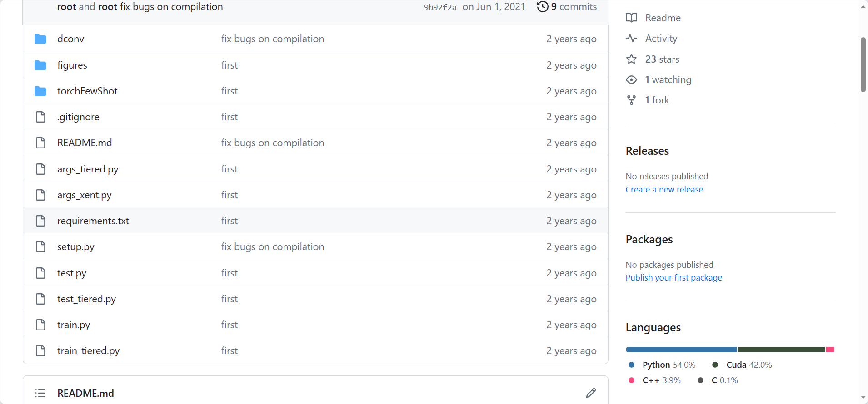Image resolution: width=868 pixels, height=404 pixels.
Task: Select C++ 3.9% language entry
Action: coord(654,380)
